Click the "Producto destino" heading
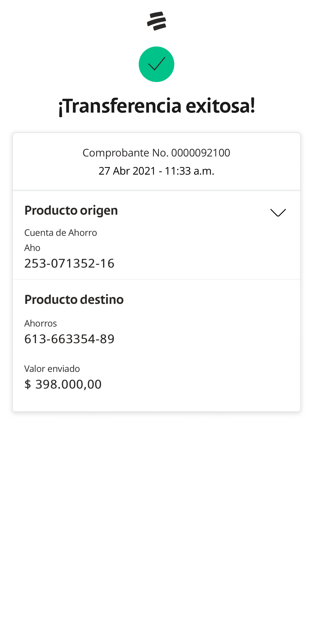The height and width of the screenshot is (644, 313). pos(74,299)
